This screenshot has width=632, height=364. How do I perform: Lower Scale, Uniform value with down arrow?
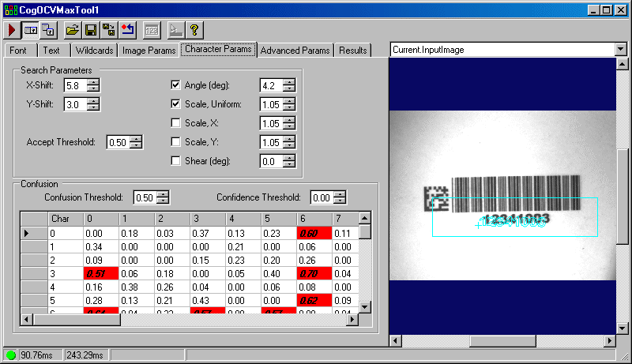coord(289,107)
